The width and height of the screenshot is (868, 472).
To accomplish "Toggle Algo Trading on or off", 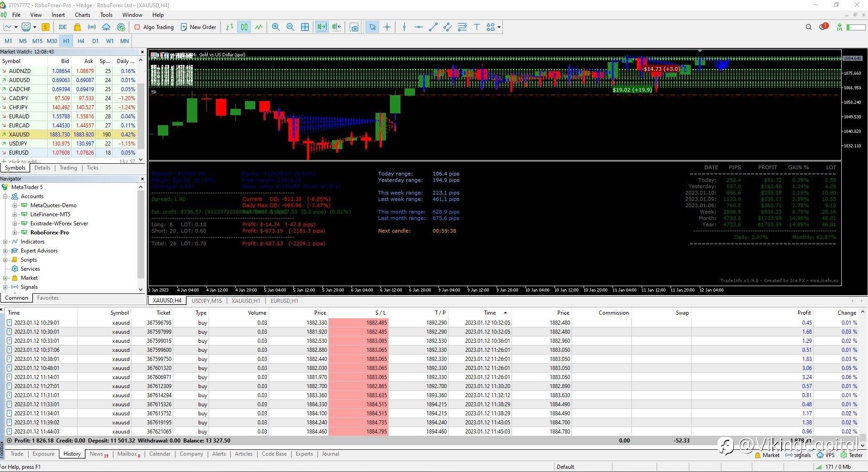I will click(154, 27).
